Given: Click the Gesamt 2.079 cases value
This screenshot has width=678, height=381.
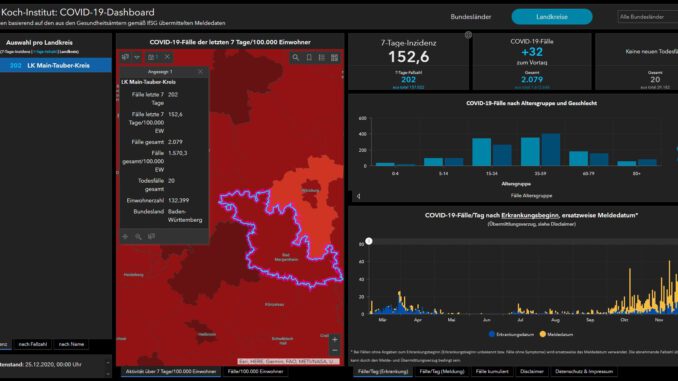Looking at the screenshot, I should pyautogui.click(x=532, y=80).
